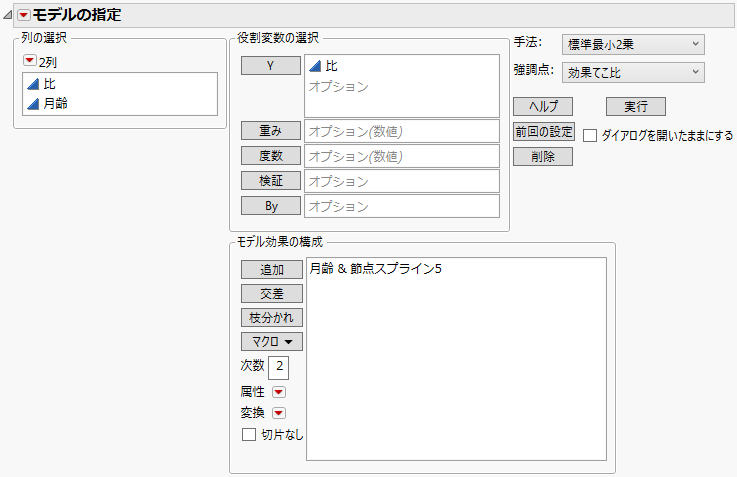Image resolution: width=737 pixels, height=477 pixels.
Task: Enable ダイアログを開いたままにする checkbox
Action: point(590,136)
